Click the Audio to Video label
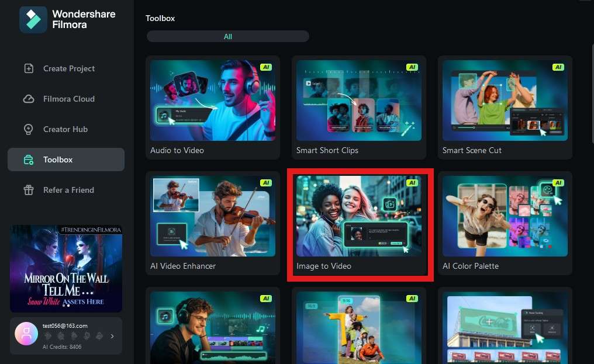 tap(177, 150)
